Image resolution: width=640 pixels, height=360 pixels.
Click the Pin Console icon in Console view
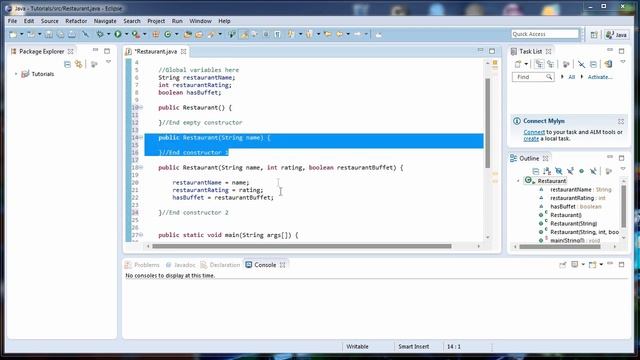(x=563, y=264)
